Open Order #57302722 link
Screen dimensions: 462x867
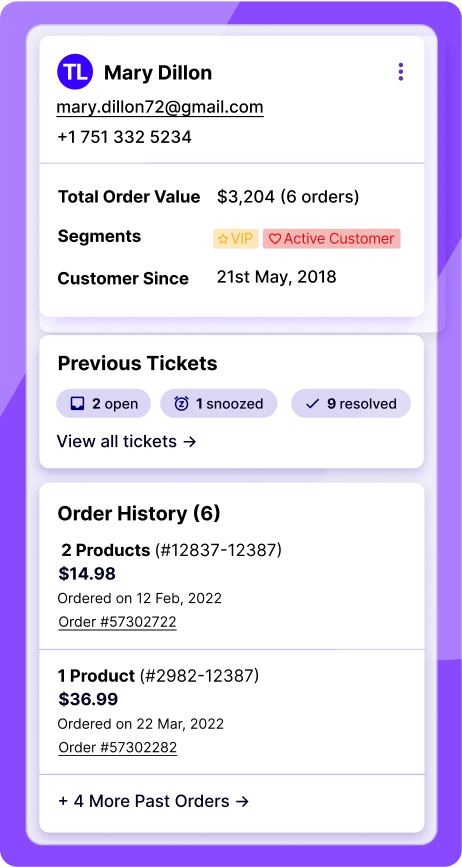118,622
